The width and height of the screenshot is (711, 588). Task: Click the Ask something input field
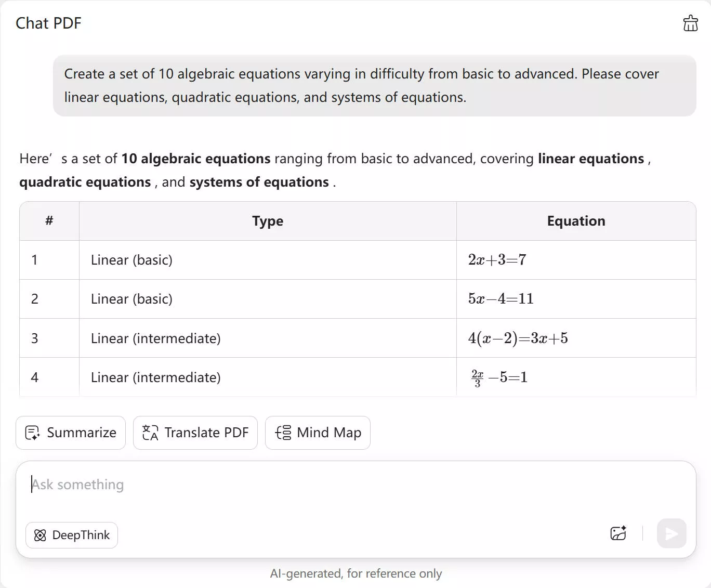[x=208, y=484]
